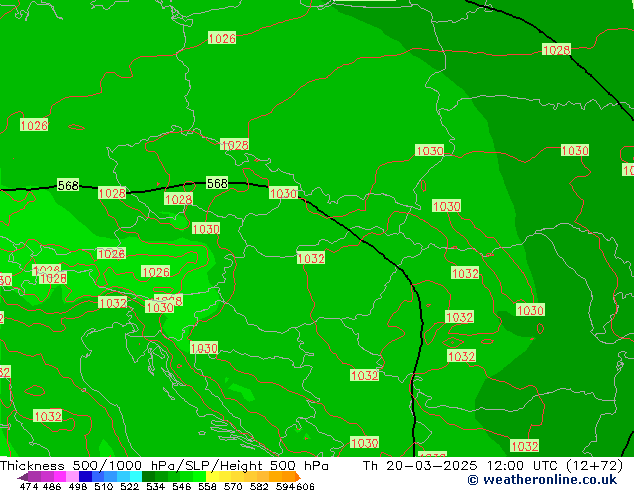634x490 pixels.
Task: Click the legend value 606
Action: tap(305, 486)
